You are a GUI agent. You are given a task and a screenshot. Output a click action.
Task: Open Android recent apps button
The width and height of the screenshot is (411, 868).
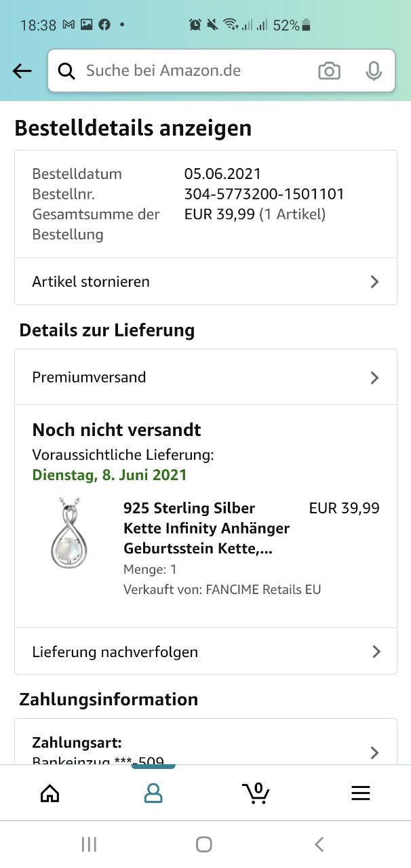(89, 844)
